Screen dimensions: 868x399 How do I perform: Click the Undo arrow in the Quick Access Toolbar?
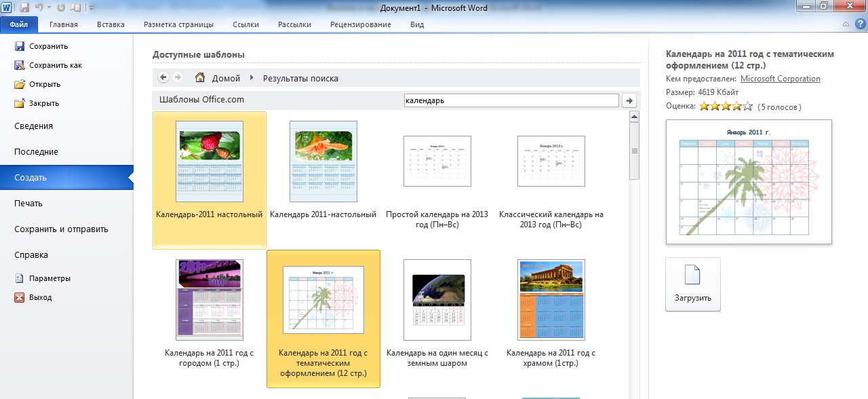pyautogui.click(x=39, y=7)
